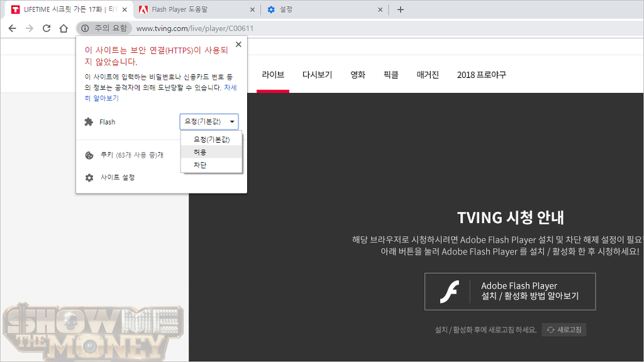Click the cookie icon in popup

point(89,155)
